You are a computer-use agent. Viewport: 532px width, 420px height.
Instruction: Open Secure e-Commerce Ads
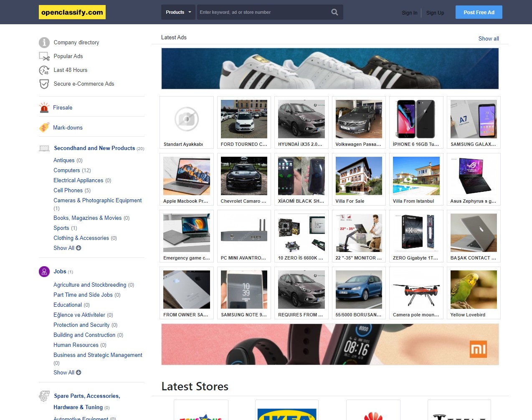[x=84, y=84]
